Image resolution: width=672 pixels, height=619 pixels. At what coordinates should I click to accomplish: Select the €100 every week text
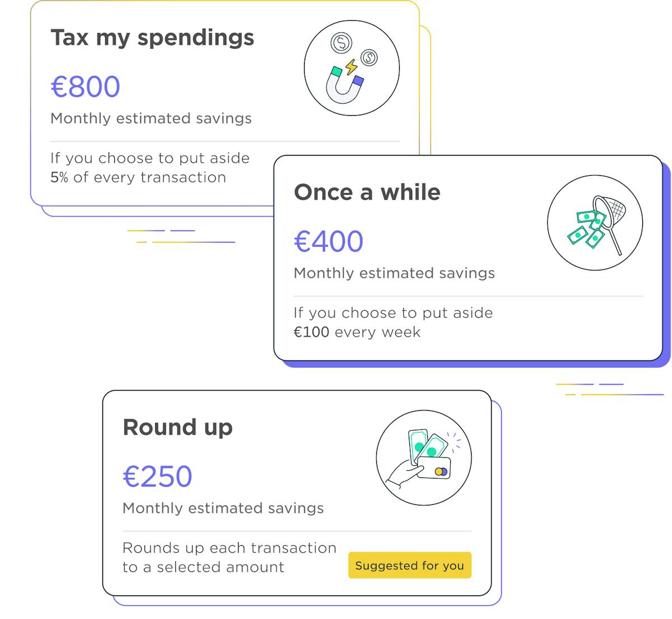pyautogui.click(x=357, y=332)
